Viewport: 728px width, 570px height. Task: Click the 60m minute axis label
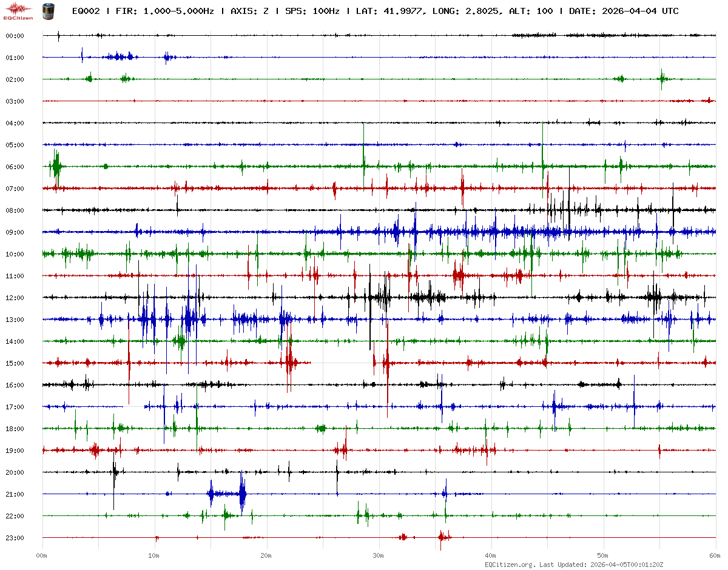[715, 555]
